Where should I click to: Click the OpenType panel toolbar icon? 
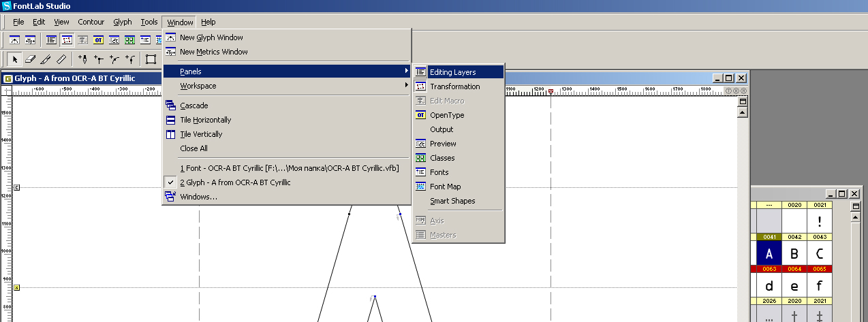point(98,40)
